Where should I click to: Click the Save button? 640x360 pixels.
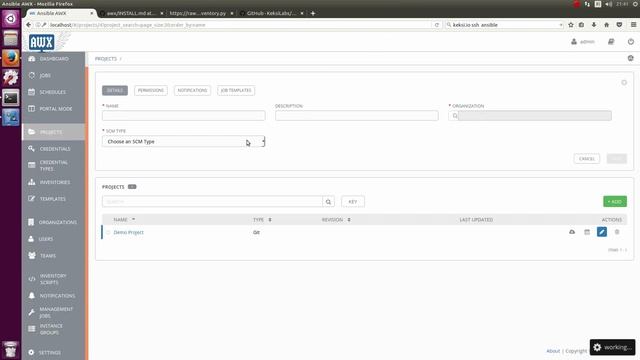(616, 159)
